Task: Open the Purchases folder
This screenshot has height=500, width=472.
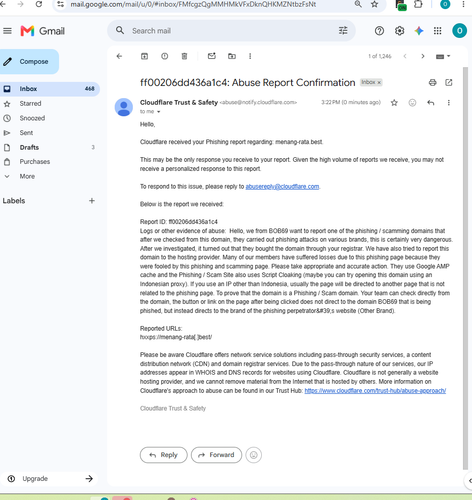Action: coord(35,162)
